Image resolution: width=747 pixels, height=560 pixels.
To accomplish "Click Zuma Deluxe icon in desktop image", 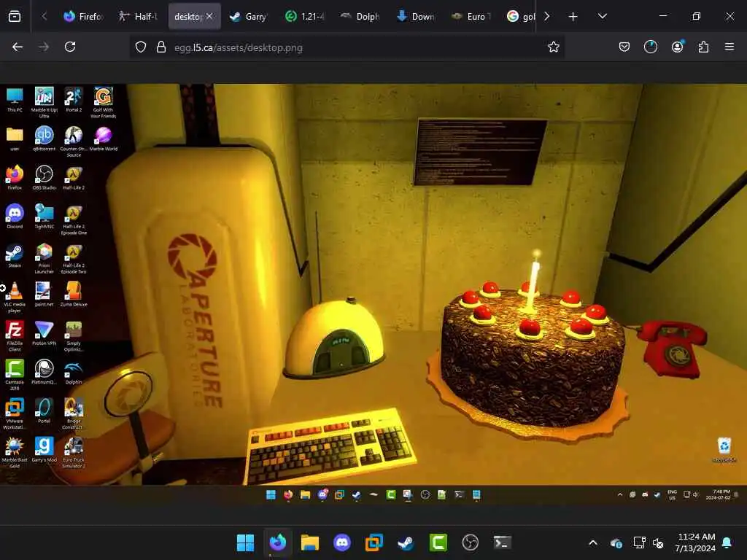I will (74, 293).
